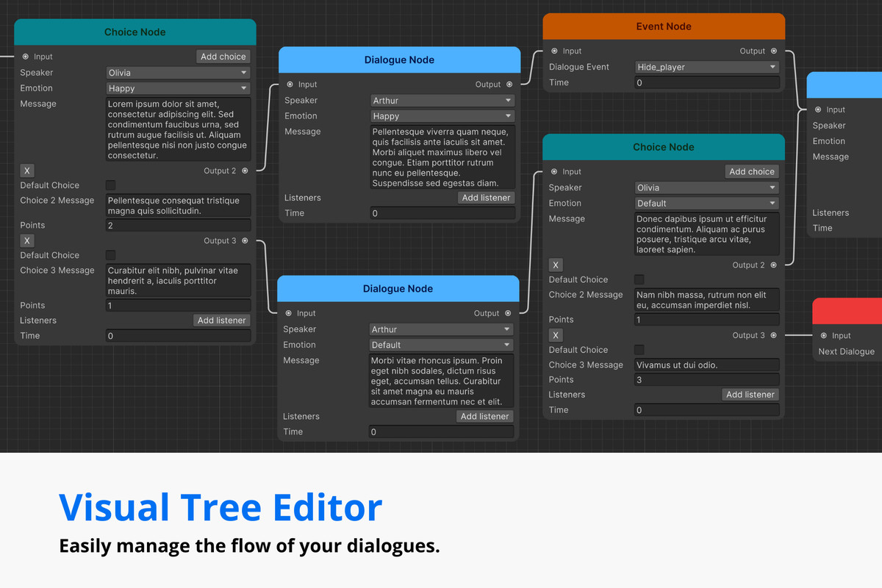This screenshot has width=882, height=588.
Task: Open the Dialogue Event dropdown showing Hide_player
Action: [x=706, y=66]
